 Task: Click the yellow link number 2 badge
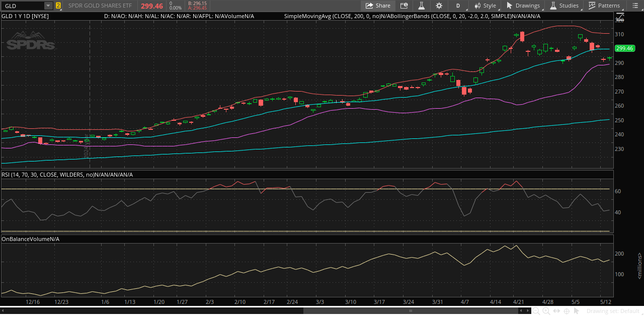click(x=58, y=6)
